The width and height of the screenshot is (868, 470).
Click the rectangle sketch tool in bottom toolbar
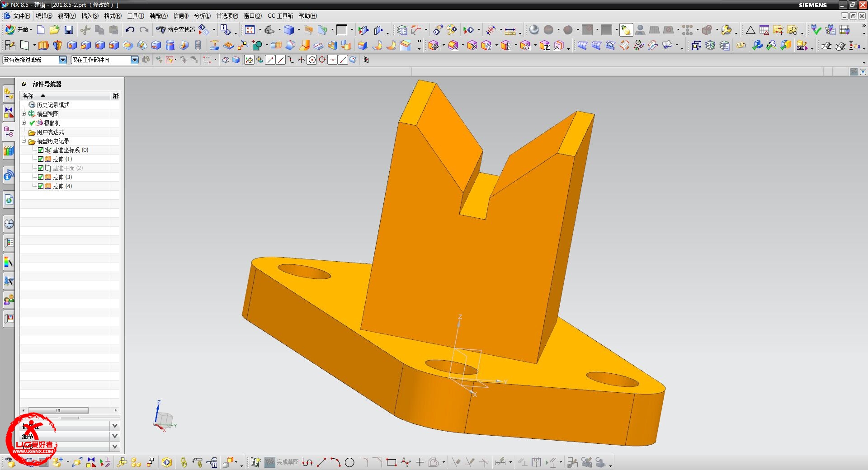click(x=392, y=462)
